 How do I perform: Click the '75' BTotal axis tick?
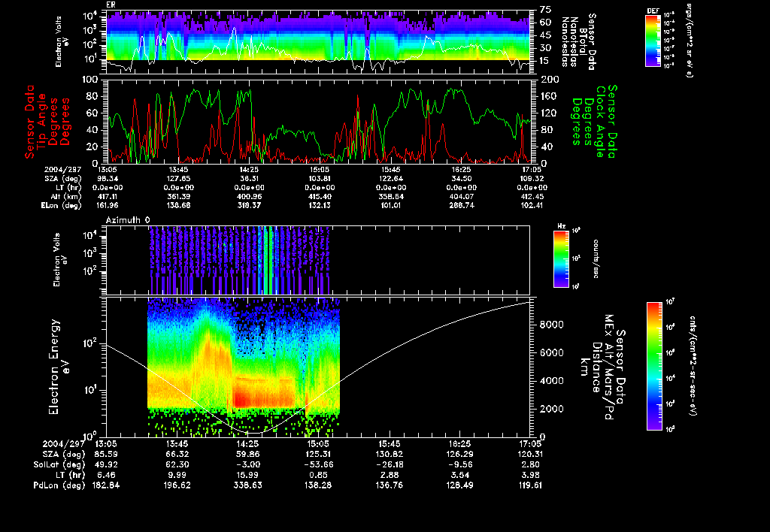point(546,10)
